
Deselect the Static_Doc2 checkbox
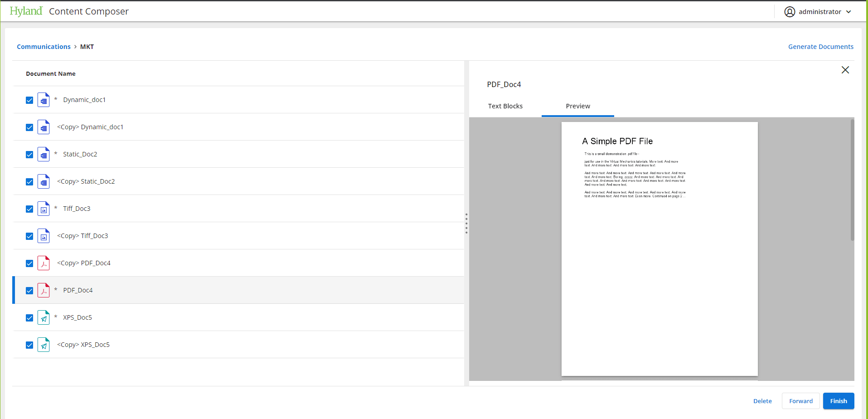[x=29, y=155]
